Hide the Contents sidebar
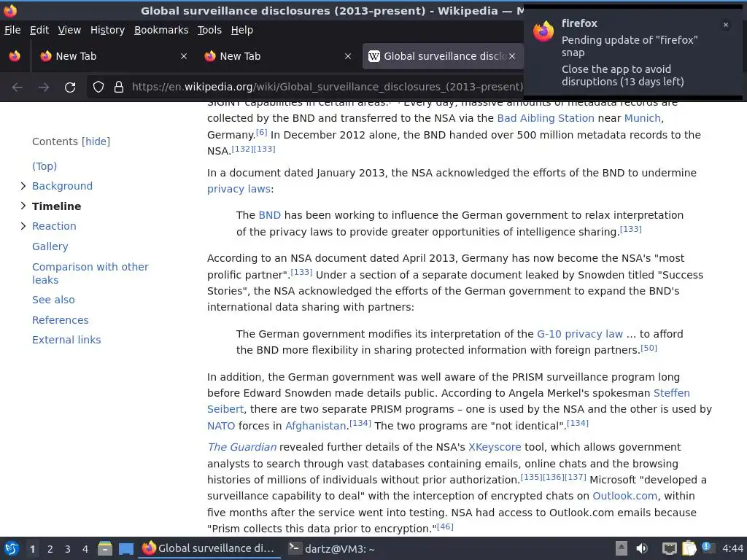This screenshot has height=560, width=747. pyautogui.click(x=96, y=141)
